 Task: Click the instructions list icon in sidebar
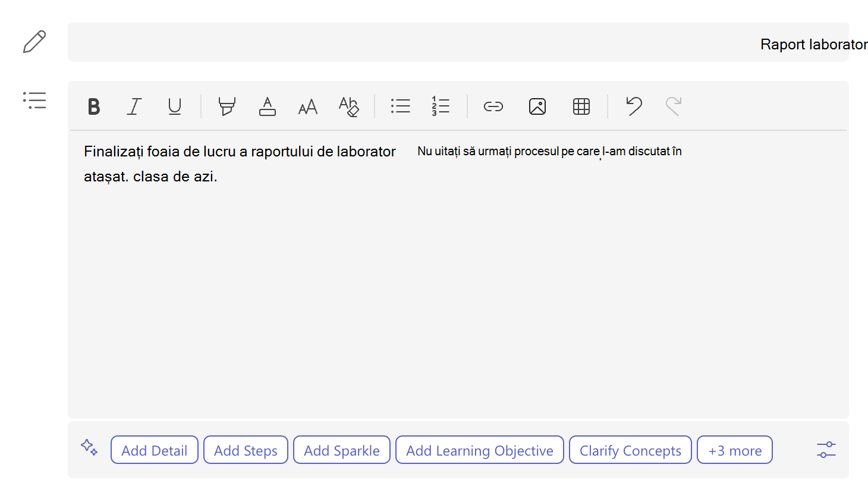34,100
